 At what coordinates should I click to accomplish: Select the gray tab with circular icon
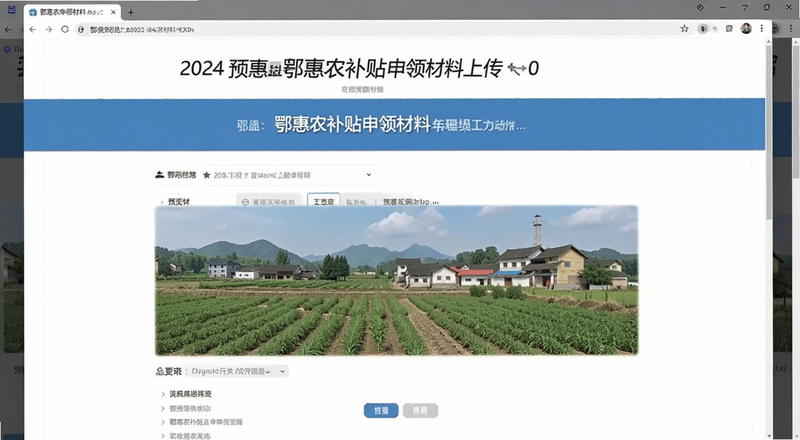click(x=269, y=200)
